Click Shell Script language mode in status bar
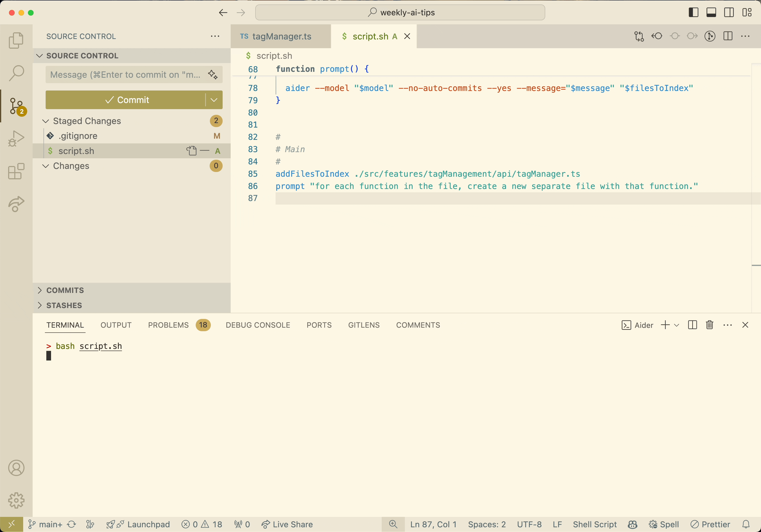This screenshot has height=532, width=761. point(595,524)
